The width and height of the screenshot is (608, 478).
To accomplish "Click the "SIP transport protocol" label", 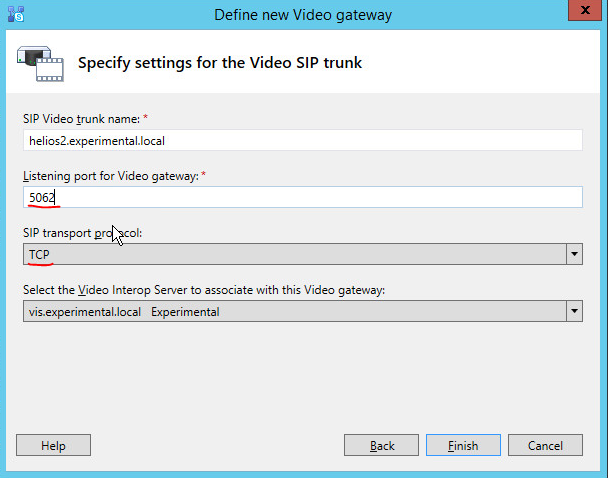I will coord(84,233).
